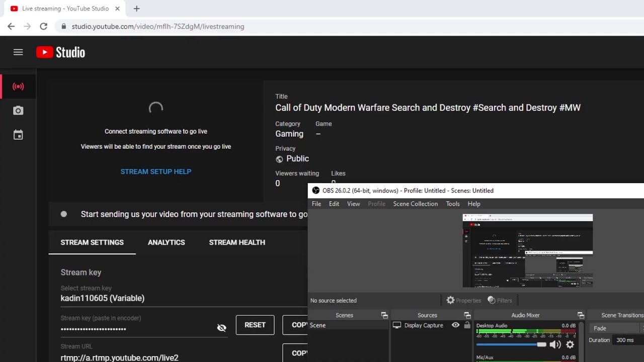Click the OBS preview canvas thumbnail
Screen dimensions: 644x362
[x=528, y=251]
